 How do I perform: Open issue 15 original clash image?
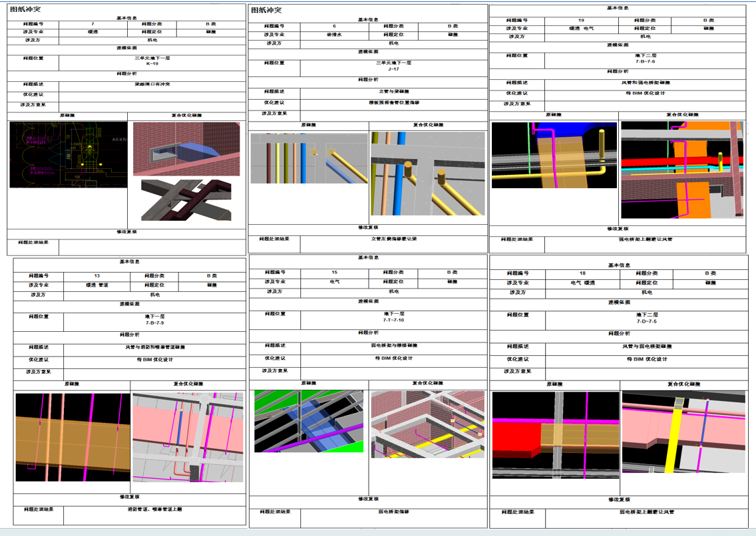click(x=309, y=421)
